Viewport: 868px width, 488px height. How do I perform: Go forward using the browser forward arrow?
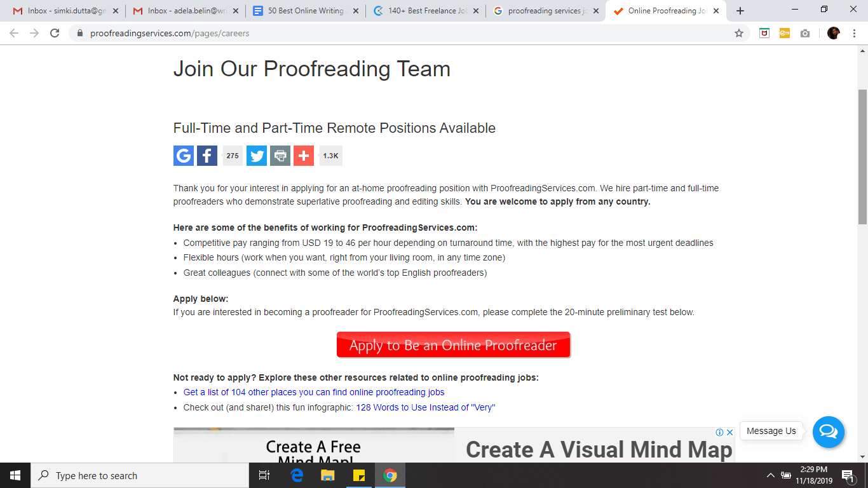click(x=34, y=33)
